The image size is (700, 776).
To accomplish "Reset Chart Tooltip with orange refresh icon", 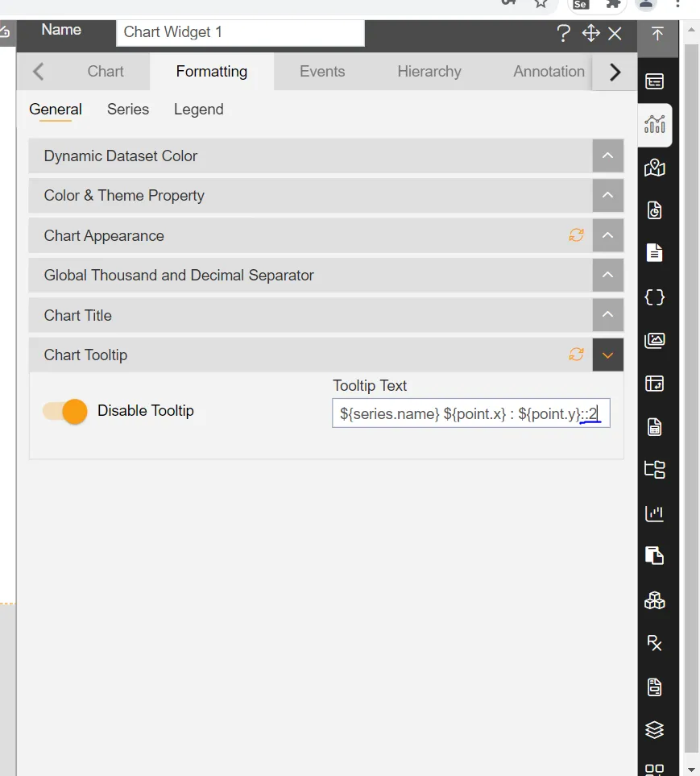I will [576, 355].
